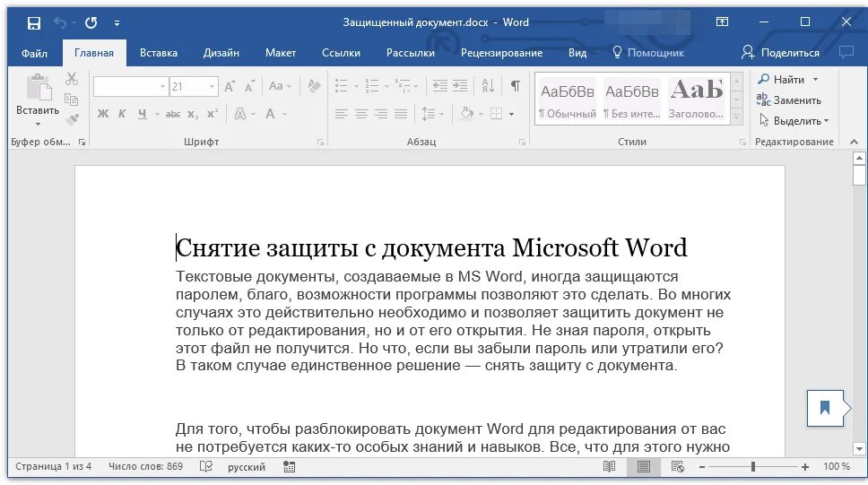Open the Выделить dropdown

point(794,121)
